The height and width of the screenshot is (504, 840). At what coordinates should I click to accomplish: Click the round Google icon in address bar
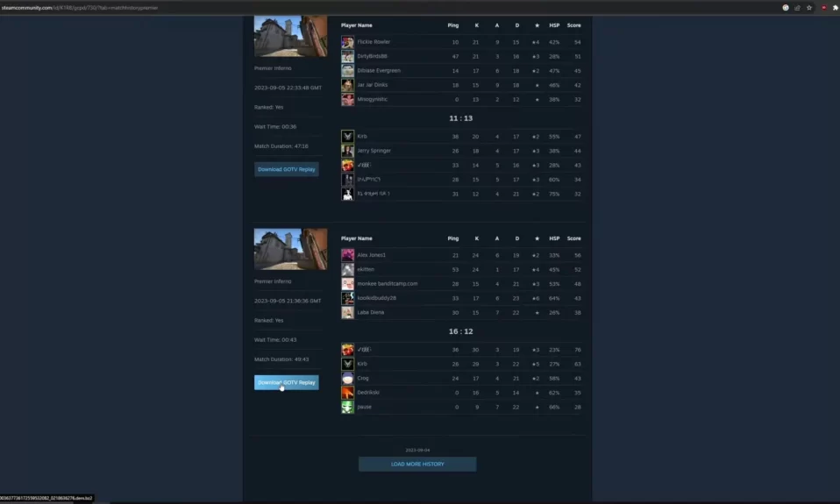pos(786,8)
